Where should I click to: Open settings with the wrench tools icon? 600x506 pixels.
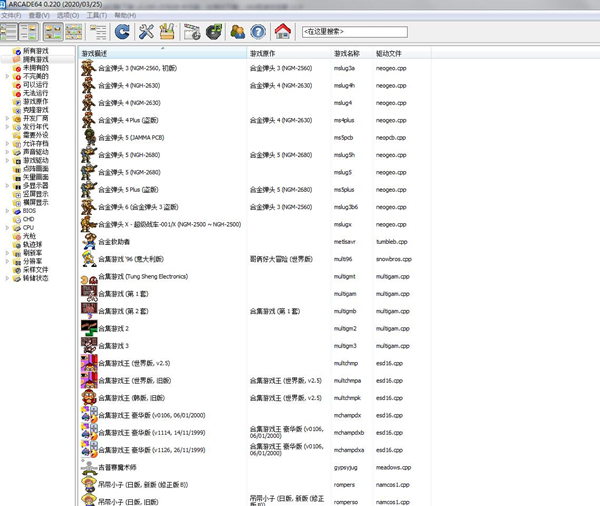click(x=147, y=32)
